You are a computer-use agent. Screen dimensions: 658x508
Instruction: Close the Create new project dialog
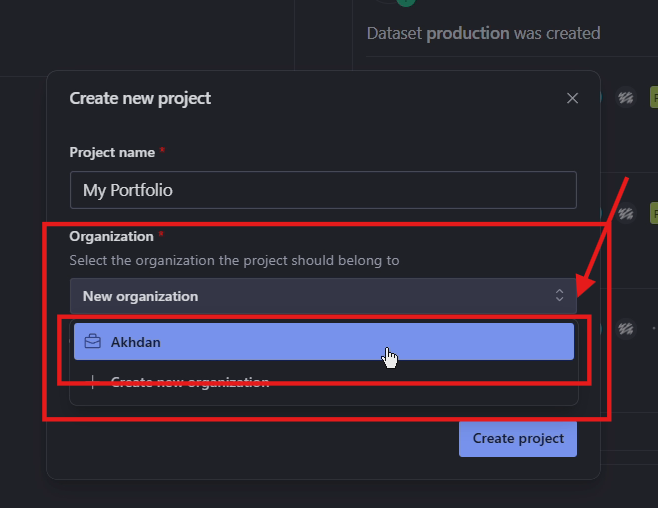[x=572, y=99]
